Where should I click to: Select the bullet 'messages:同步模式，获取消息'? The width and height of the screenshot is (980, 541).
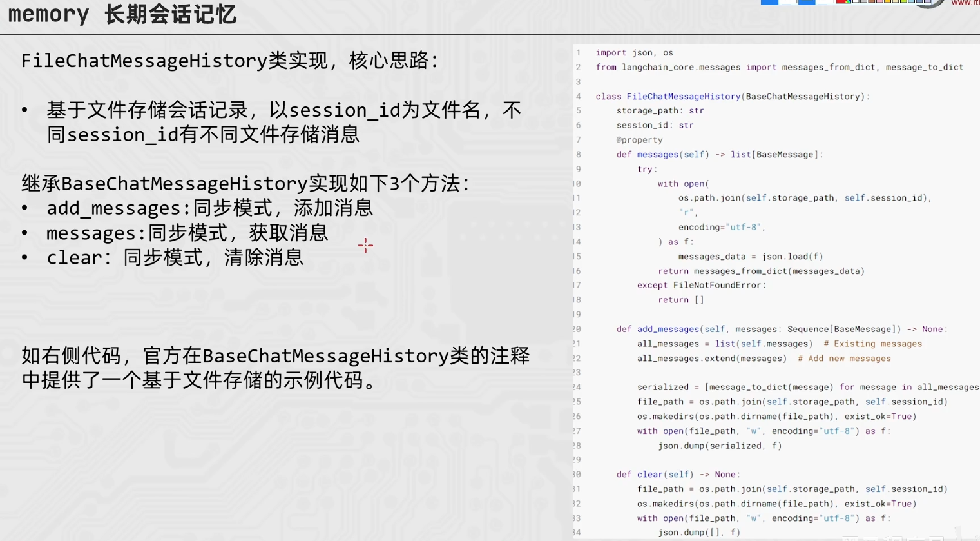pyautogui.click(x=187, y=233)
